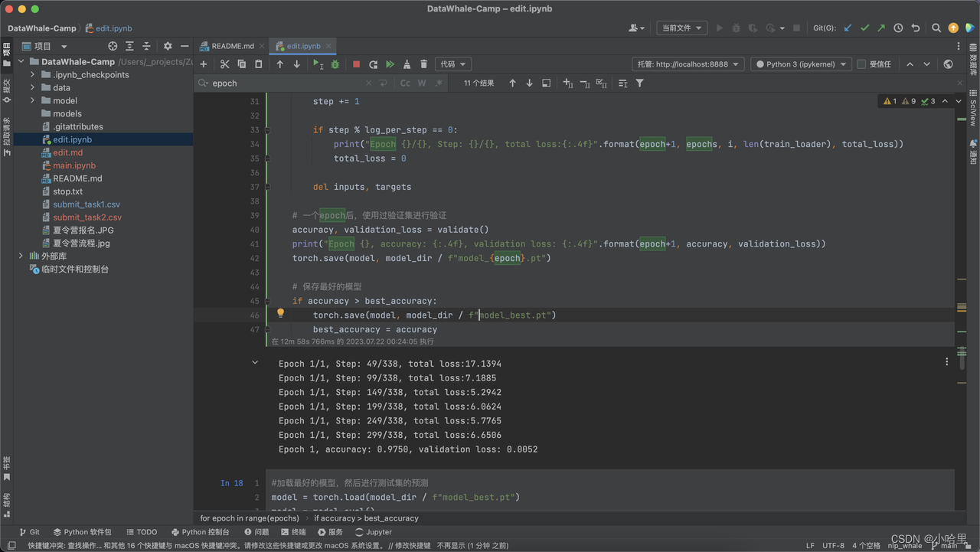Click the for epoch in range breadcrumb
The image size is (980, 552).
pyautogui.click(x=250, y=518)
